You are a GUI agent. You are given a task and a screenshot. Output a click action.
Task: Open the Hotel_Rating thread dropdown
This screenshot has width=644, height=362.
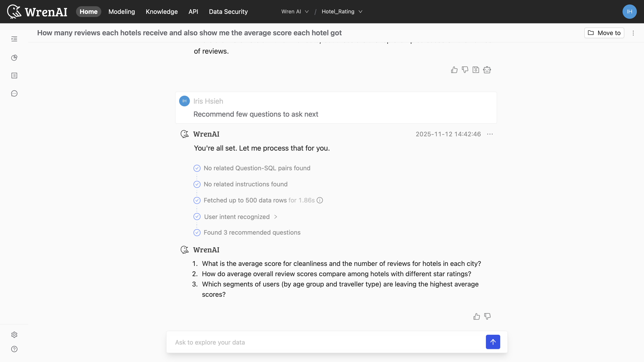click(x=342, y=11)
